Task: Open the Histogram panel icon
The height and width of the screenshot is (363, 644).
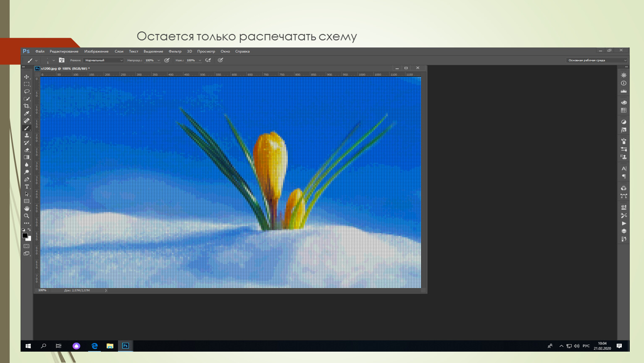Action: click(x=624, y=91)
